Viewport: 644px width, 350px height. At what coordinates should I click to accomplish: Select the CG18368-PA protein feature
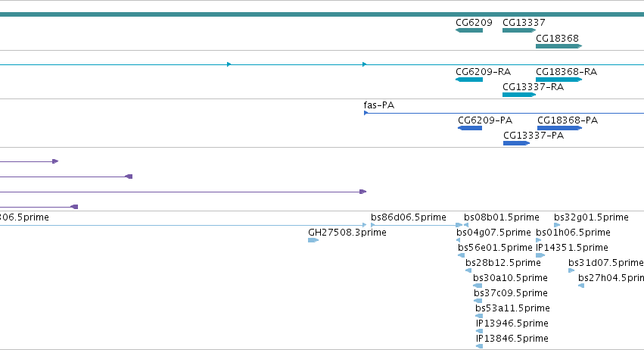560,128
